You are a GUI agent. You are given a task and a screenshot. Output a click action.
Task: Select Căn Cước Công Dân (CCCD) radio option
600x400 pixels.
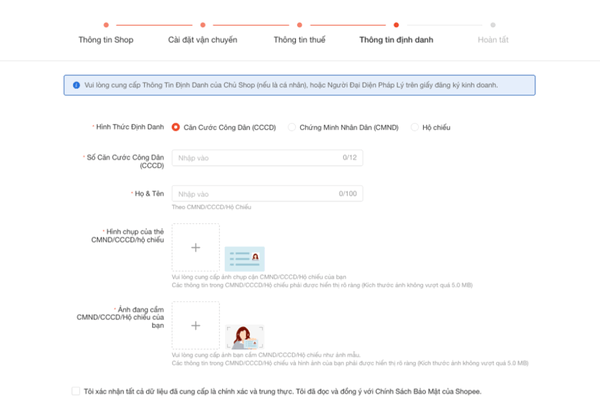pyautogui.click(x=176, y=127)
